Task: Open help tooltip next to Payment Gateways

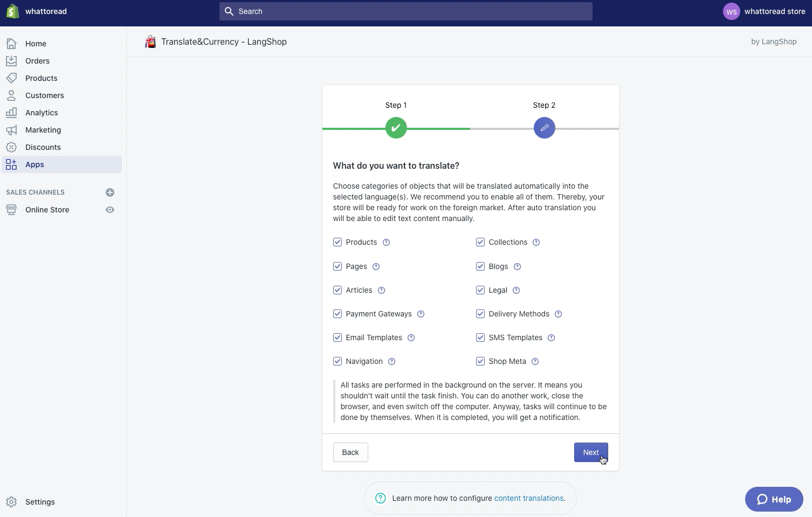Action: pyautogui.click(x=421, y=314)
